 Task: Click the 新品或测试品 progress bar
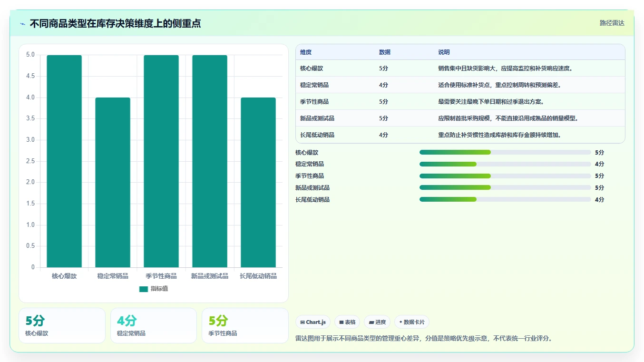click(505, 188)
